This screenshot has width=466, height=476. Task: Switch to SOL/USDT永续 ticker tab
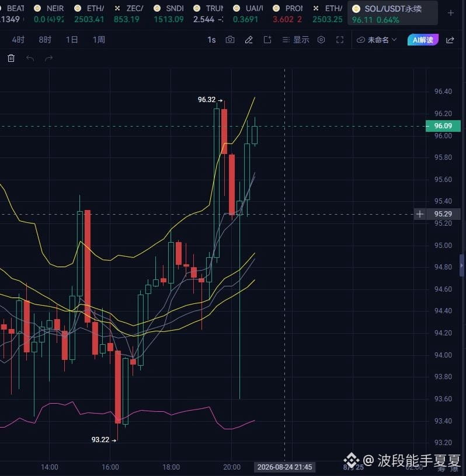[x=393, y=13]
